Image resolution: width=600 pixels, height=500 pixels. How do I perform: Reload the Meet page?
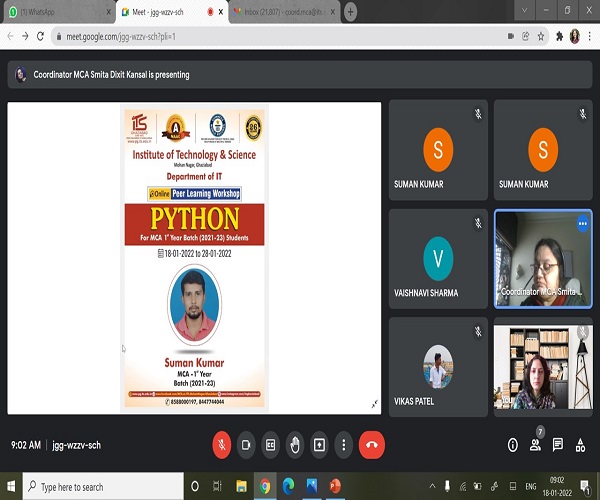pyautogui.click(x=40, y=36)
